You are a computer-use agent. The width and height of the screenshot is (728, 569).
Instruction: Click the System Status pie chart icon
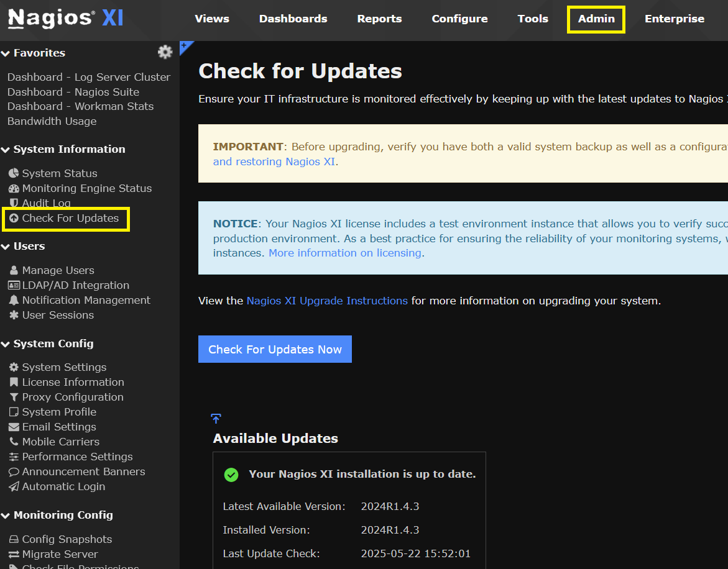[14, 173]
